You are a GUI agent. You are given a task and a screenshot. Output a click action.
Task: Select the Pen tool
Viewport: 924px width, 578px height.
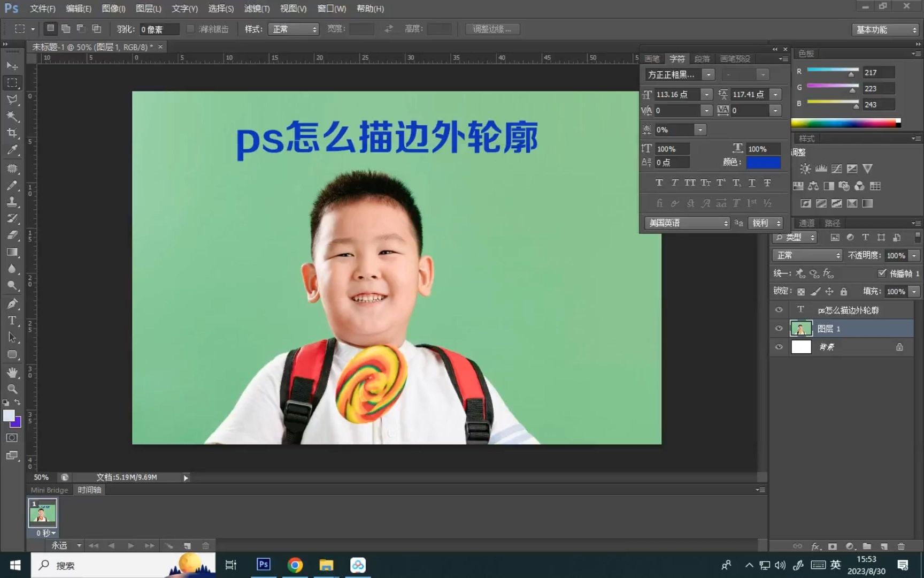(12, 303)
